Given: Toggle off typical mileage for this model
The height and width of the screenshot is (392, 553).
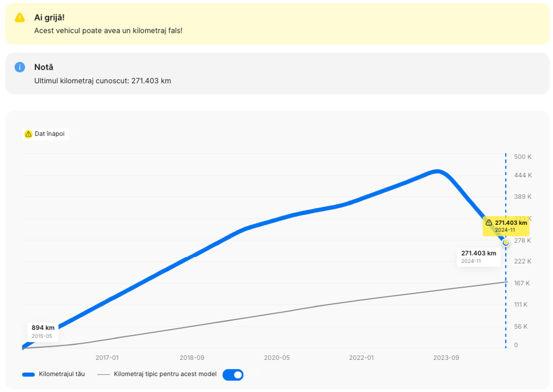Looking at the screenshot, I should pos(233,375).
